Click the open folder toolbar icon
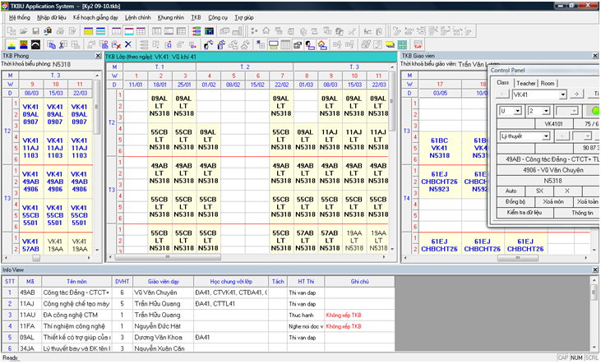The height and width of the screenshot is (364, 601). coord(22,30)
